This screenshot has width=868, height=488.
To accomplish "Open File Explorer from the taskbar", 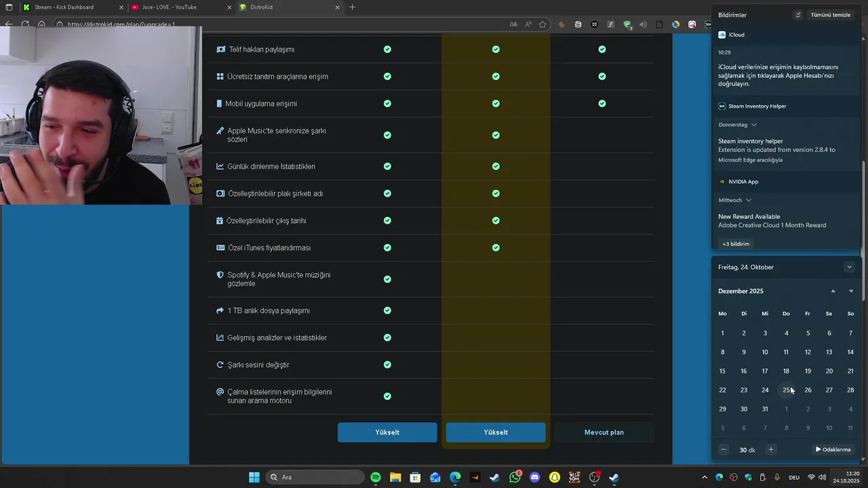I will click(x=395, y=477).
